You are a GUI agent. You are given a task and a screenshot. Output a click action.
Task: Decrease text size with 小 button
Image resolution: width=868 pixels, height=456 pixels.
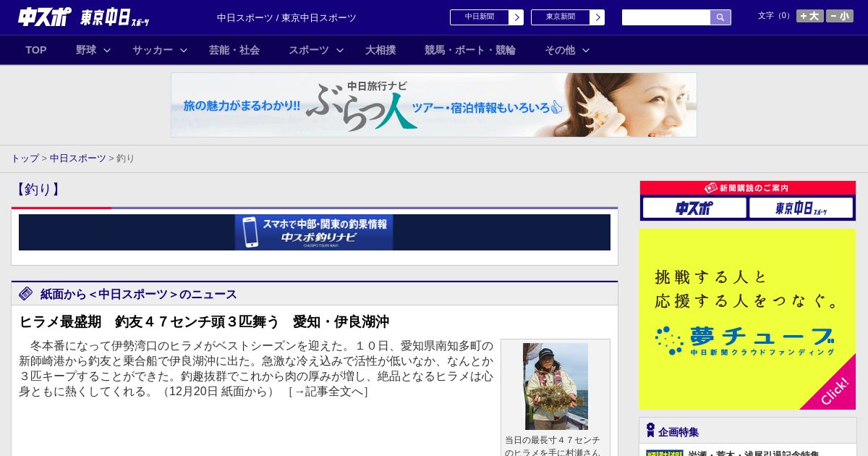pyautogui.click(x=840, y=16)
